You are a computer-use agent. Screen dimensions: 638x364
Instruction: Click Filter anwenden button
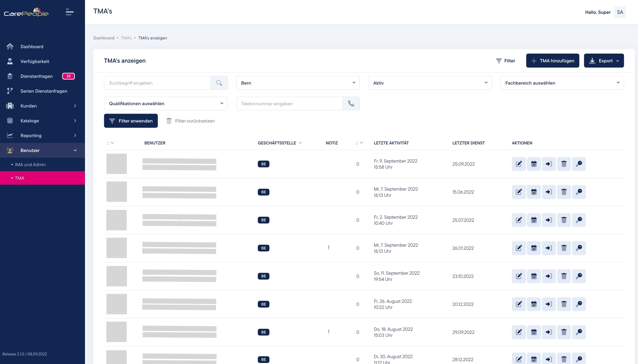point(131,121)
